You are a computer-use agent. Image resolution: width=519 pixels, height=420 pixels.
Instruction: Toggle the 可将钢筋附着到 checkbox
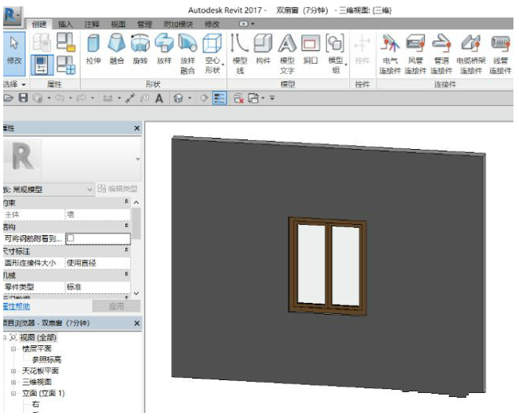[x=70, y=238]
